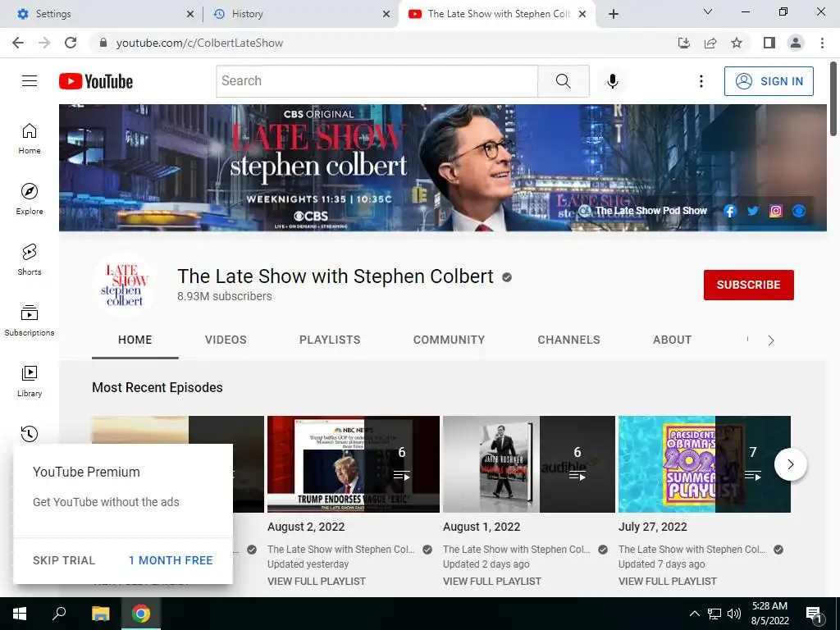
Task: Open the Windows Start menu
Action: tap(20, 614)
